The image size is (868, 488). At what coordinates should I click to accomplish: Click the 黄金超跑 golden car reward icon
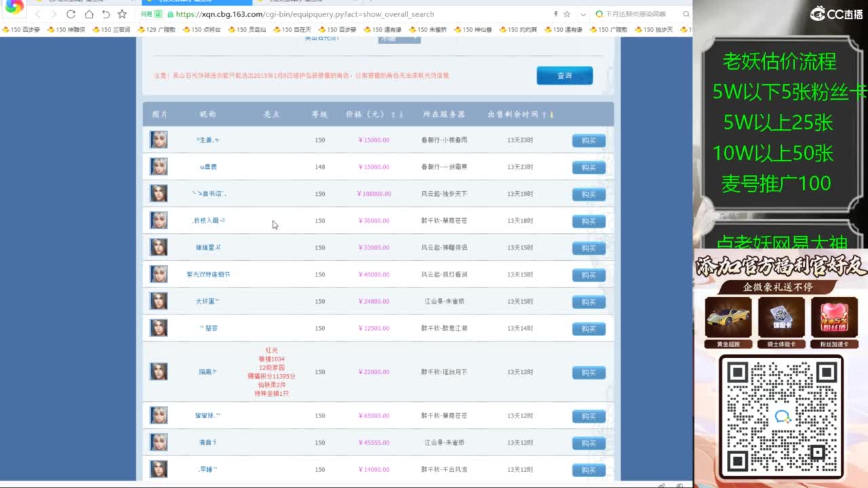coord(728,317)
